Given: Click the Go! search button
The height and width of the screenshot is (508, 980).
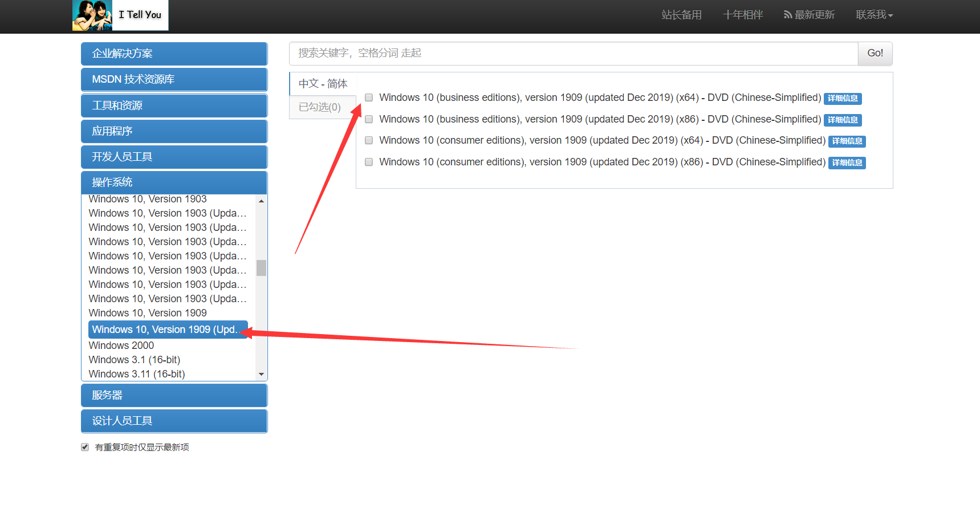Looking at the screenshot, I should [x=875, y=53].
